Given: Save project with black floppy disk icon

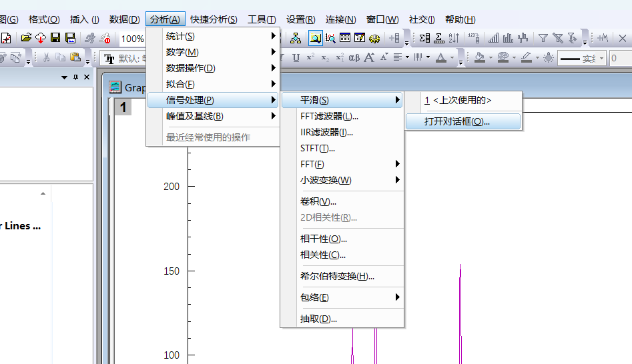Looking at the screenshot, I should pyautogui.click(x=55, y=38).
